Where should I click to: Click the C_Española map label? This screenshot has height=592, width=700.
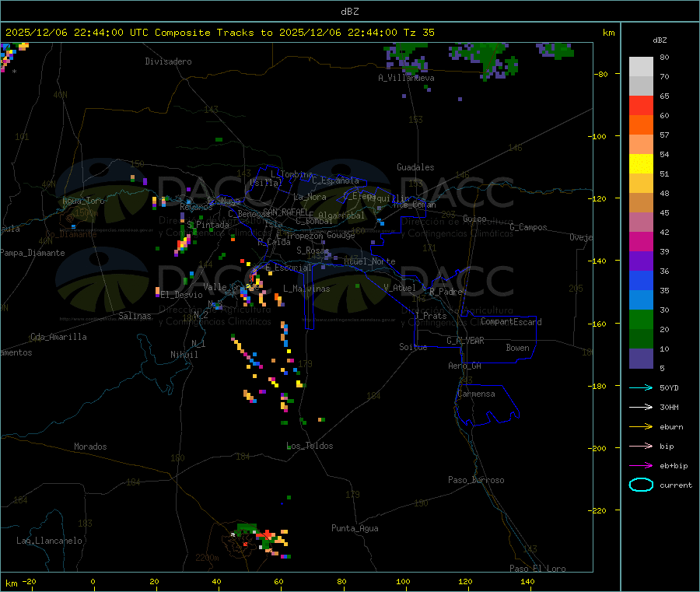(335, 180)
